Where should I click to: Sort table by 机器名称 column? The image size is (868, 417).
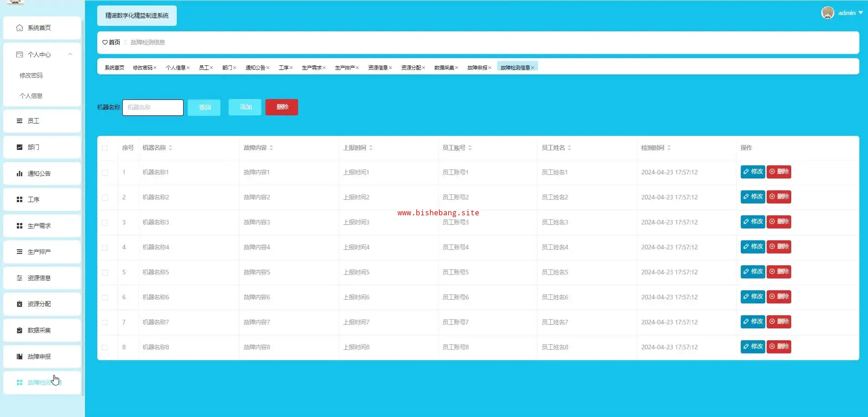170,148
